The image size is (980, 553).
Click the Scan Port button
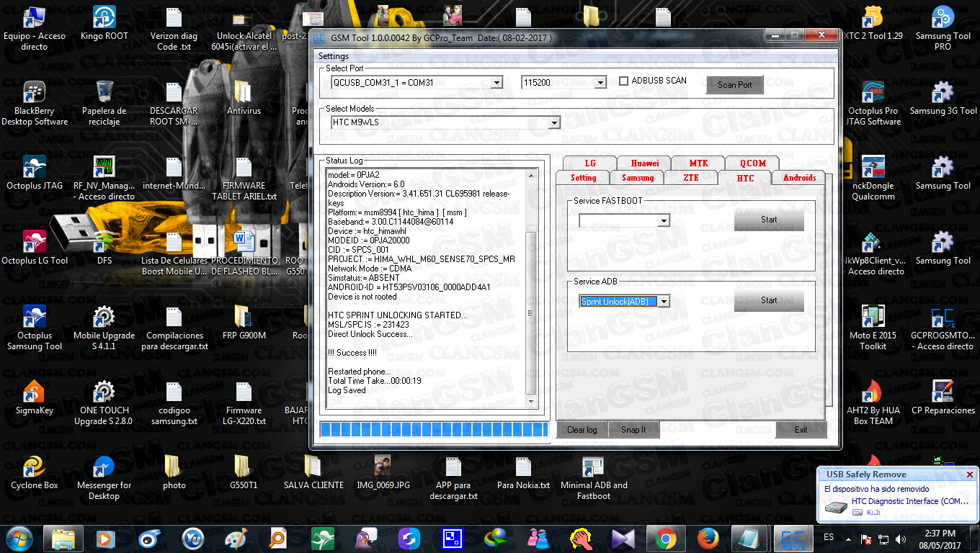point(734,85)
